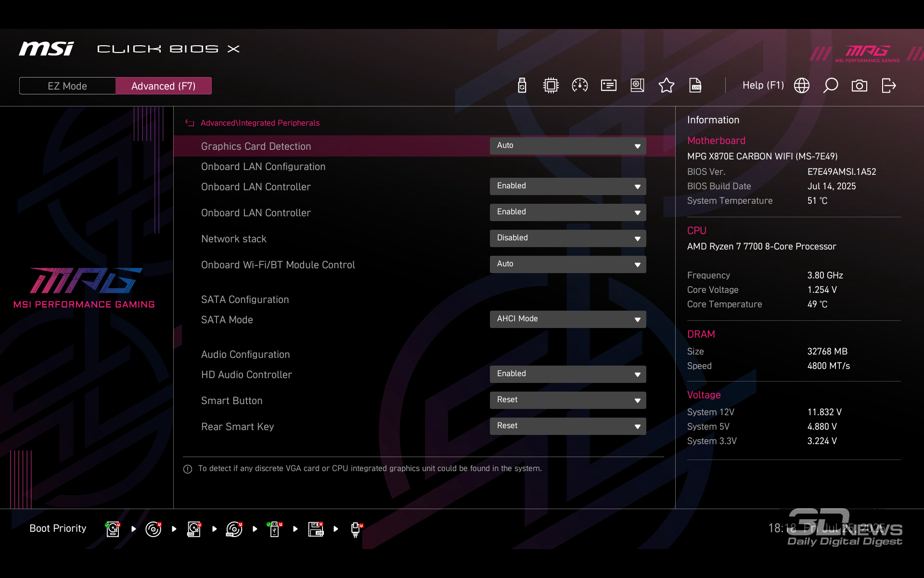Click Onboard Wi-Fi/BT Module Control label
Screen dimensions: 924x578
coord(278,265)
